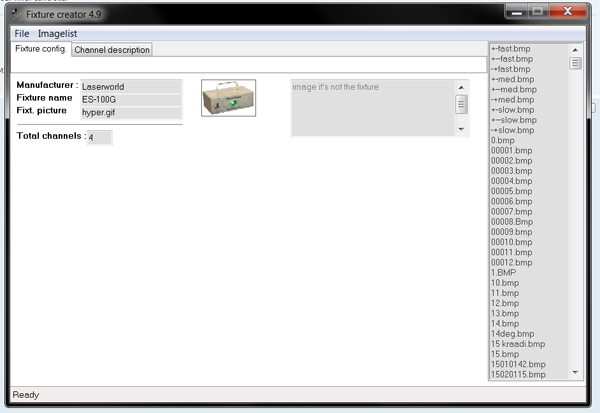The height and width of the screenshot is (413, 600).
Task: Click the Fixture creator title bar icon
Action: click(x=14, y=14)
